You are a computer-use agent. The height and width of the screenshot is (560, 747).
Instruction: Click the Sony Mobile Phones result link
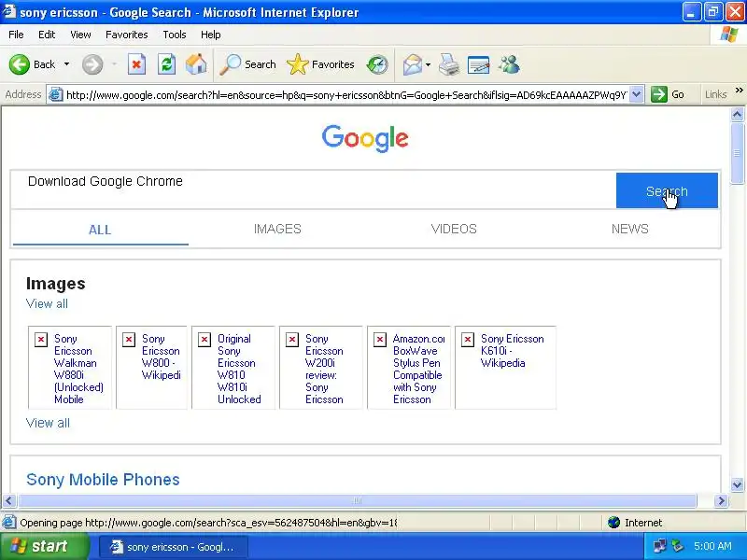point(103,480)
